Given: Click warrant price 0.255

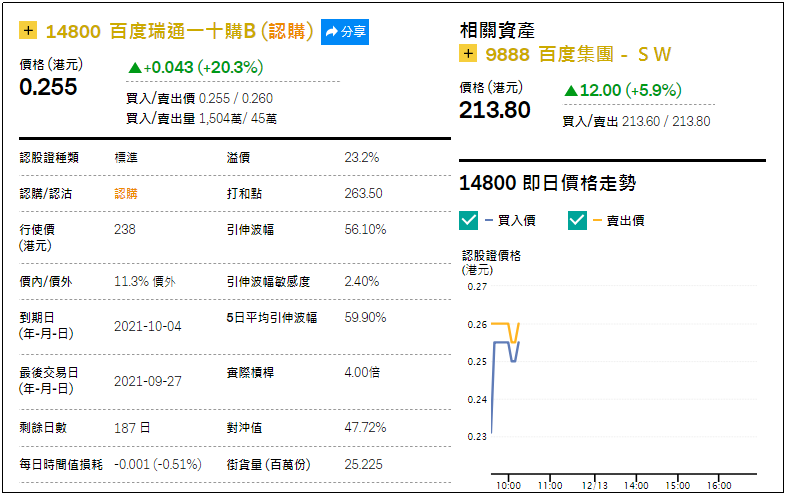Looking at the screenshot, I should (x=48, y=87).
